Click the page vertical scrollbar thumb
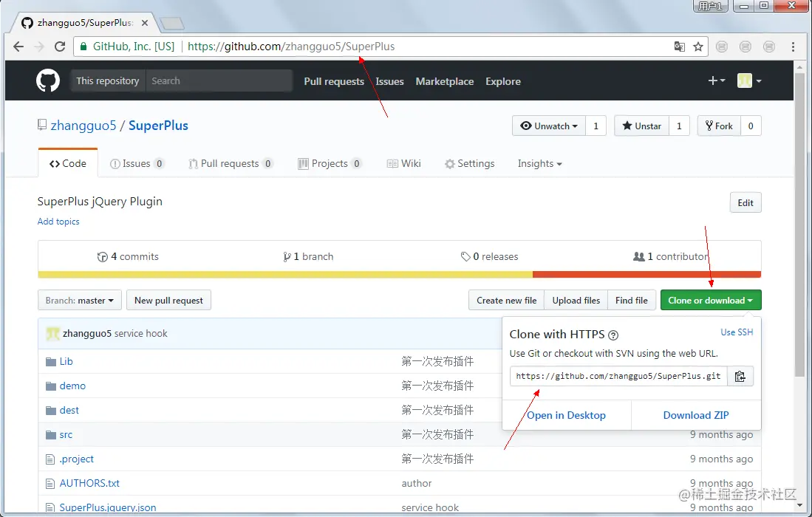The width and height of the screenshot is (812, 517). (799, 225)
